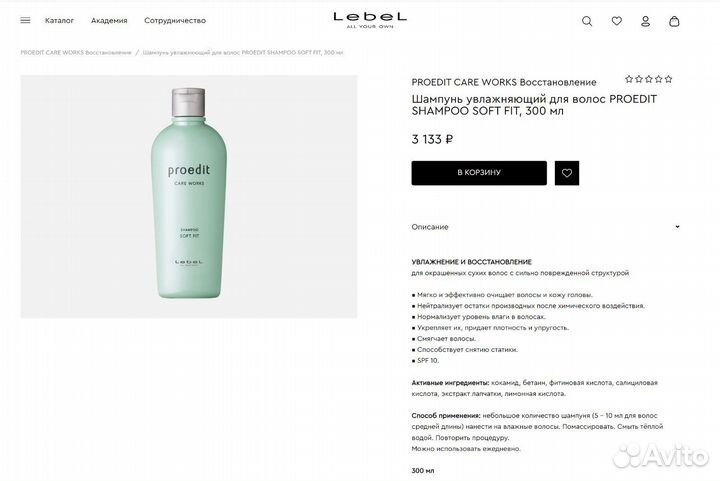The width and height of the screenshot is (720, 481).
Task: Click the Proedit shampoo bottle image
Action: (x=189, y=196)
